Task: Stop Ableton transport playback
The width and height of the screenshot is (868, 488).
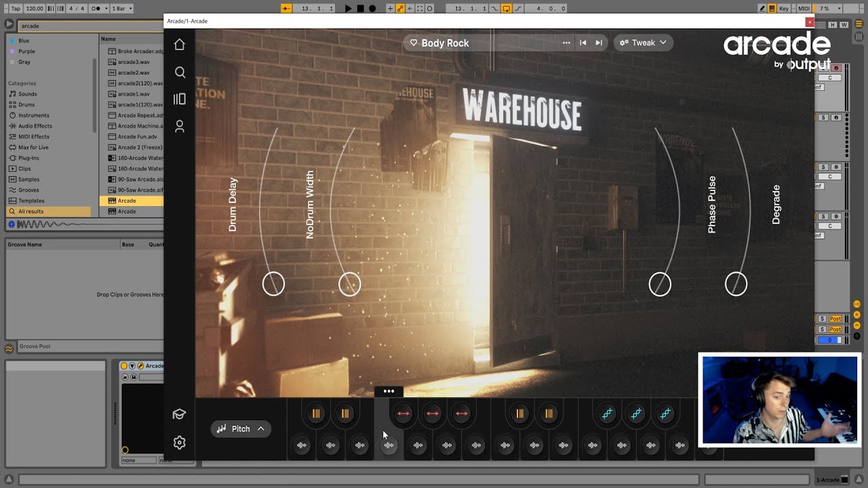Action: point(360,8)
